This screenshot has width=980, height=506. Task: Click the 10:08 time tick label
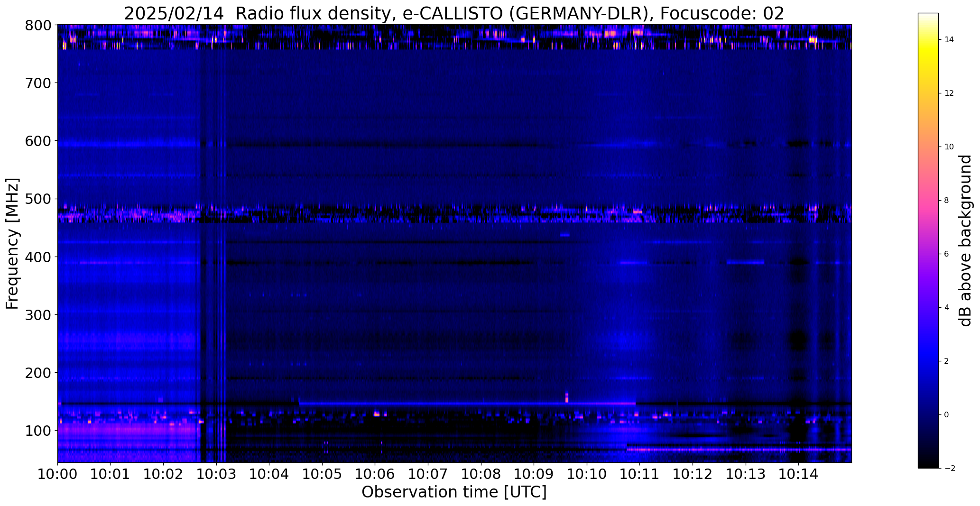pyautogui.click(x=481, y=474)
